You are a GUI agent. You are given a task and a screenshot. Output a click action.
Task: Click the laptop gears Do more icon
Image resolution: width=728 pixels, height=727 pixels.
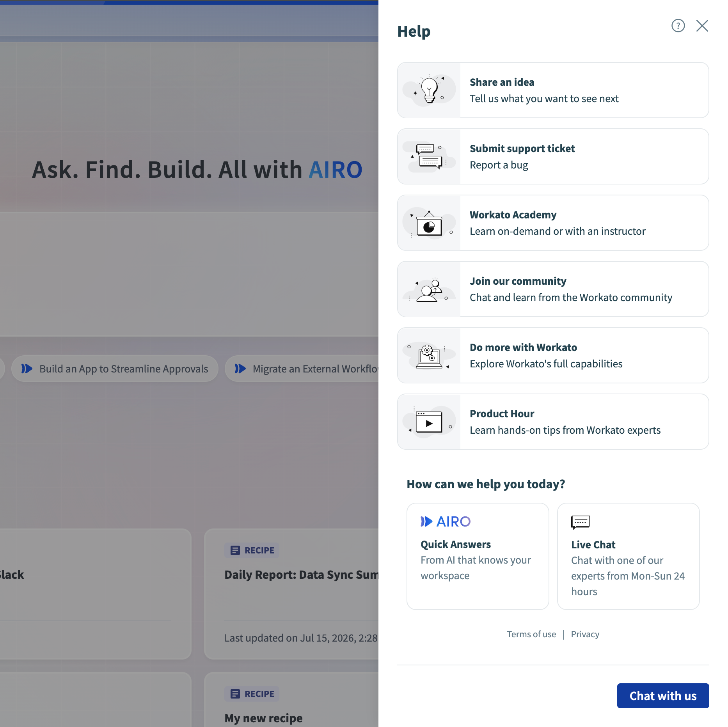(429, 355)
